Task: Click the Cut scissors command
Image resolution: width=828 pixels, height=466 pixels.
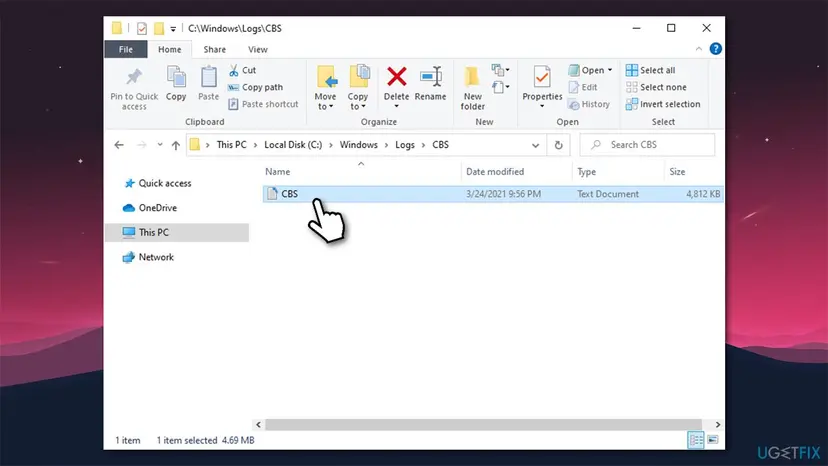Action: click(242, 70)
